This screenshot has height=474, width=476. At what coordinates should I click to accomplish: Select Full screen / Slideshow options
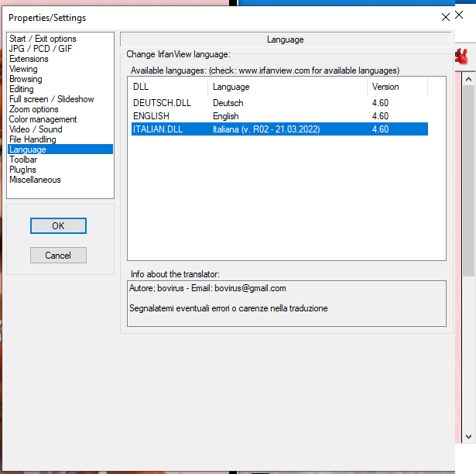[52, 99]
